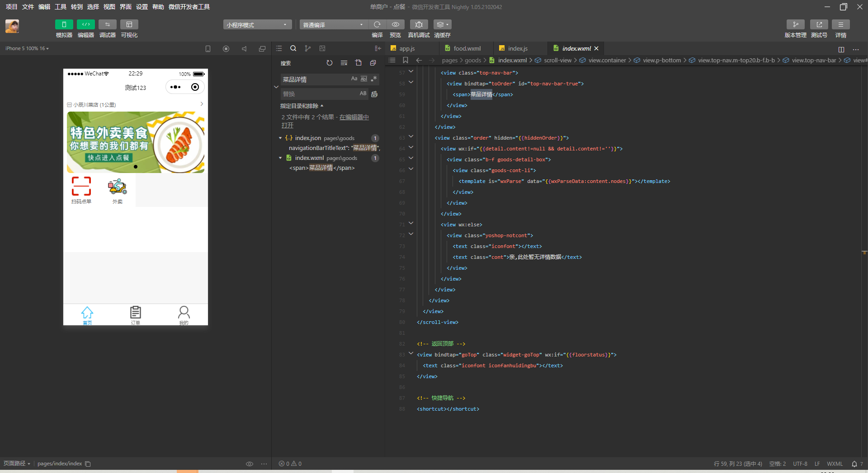Collapse 指定目录和排除 section

click(302, 106)
